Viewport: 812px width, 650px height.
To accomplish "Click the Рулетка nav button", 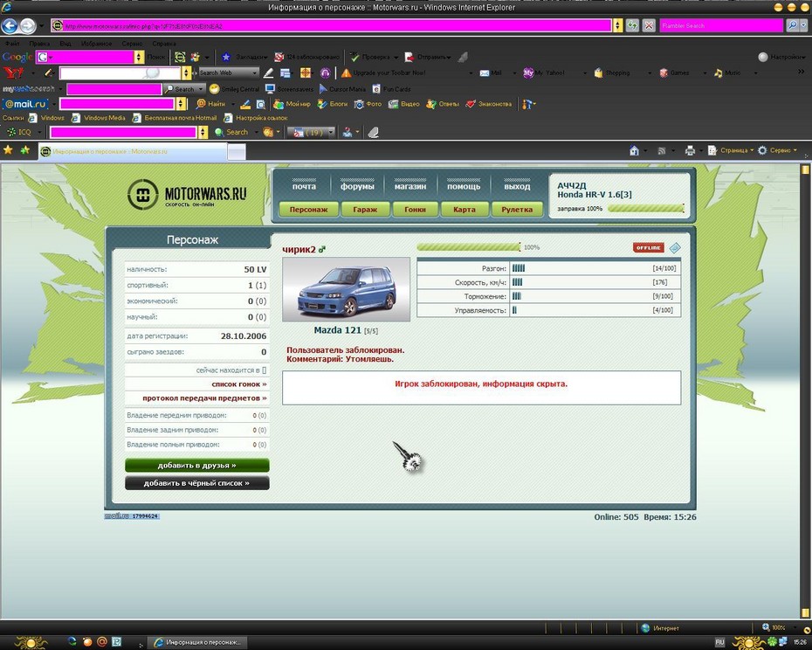I will [x=517, y=210].
